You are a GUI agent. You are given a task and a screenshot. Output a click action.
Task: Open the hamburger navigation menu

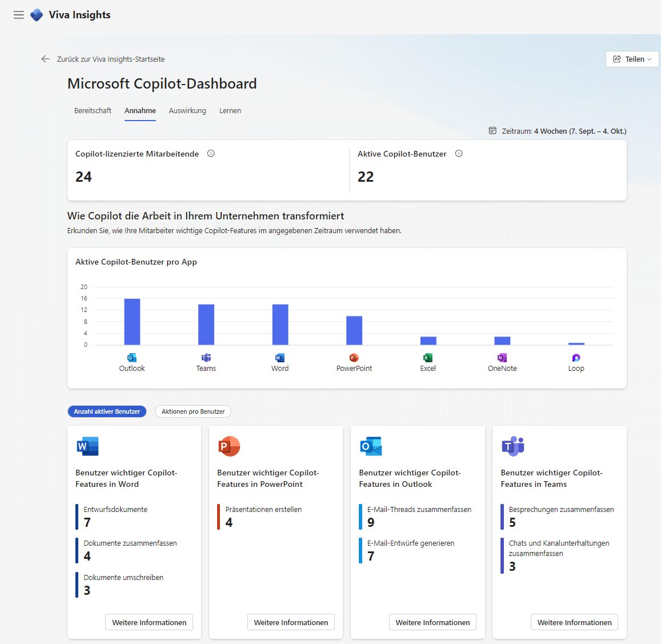point(18,15)
